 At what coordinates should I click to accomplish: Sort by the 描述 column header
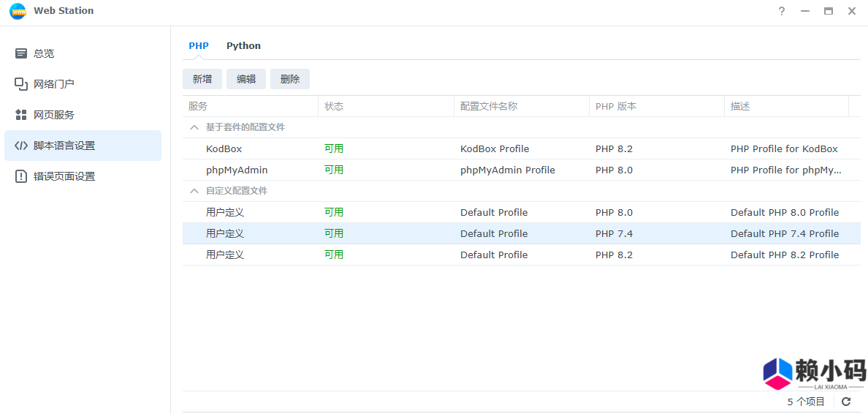click(786, 106)
